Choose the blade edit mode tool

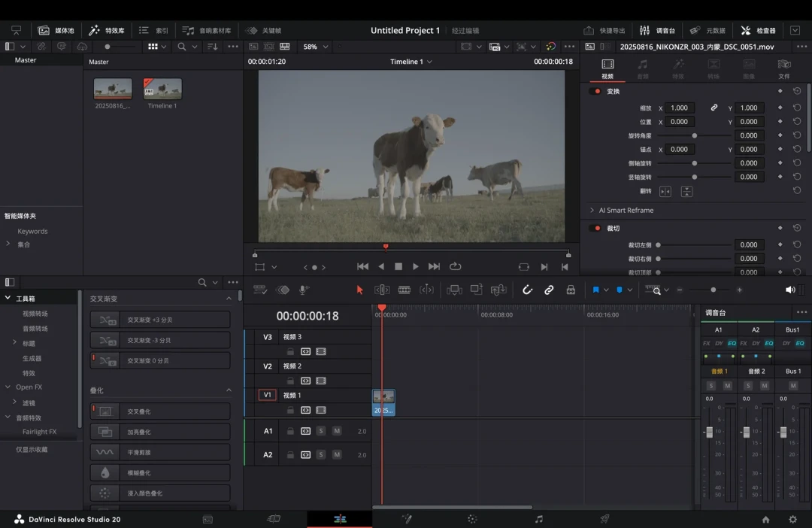pyautogui.click(x=404, y=290)
